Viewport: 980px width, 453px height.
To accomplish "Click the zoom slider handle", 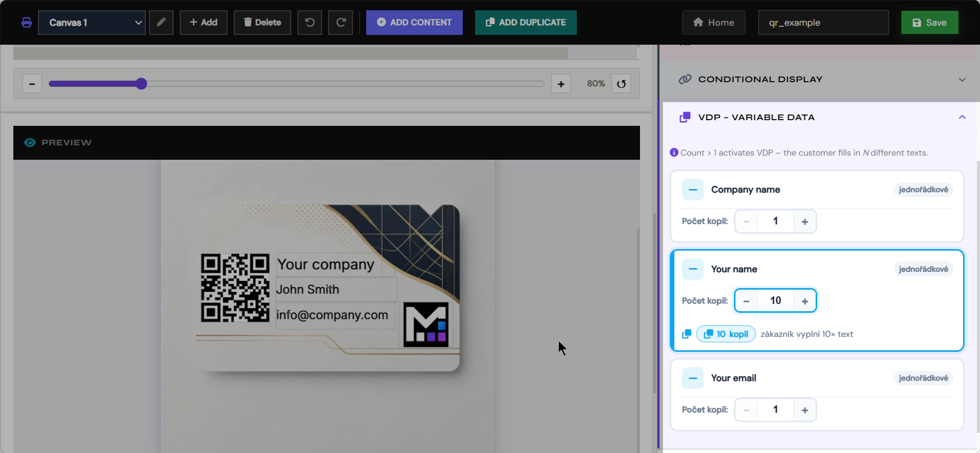I will click(141, 84).
